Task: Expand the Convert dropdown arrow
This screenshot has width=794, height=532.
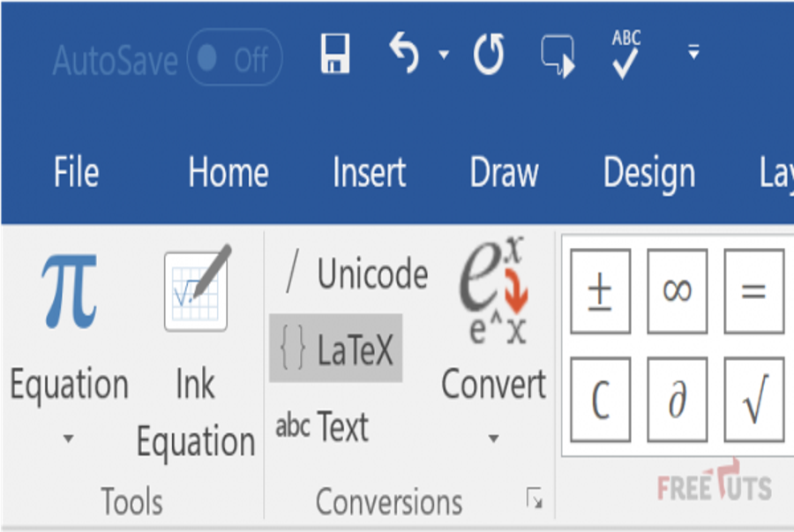Action: pos(494,438)
